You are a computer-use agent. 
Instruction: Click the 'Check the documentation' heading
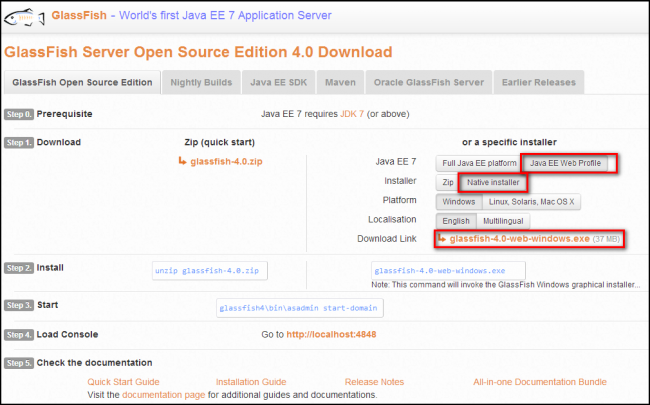pos(95,363)
